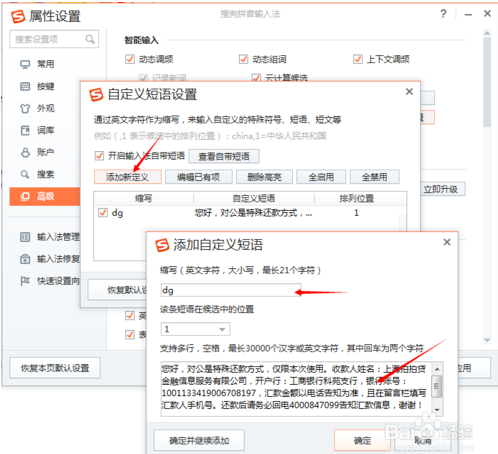498x454 pixels.
Task: Click 查看自带短语 button
Action: [x=224, y=156]
